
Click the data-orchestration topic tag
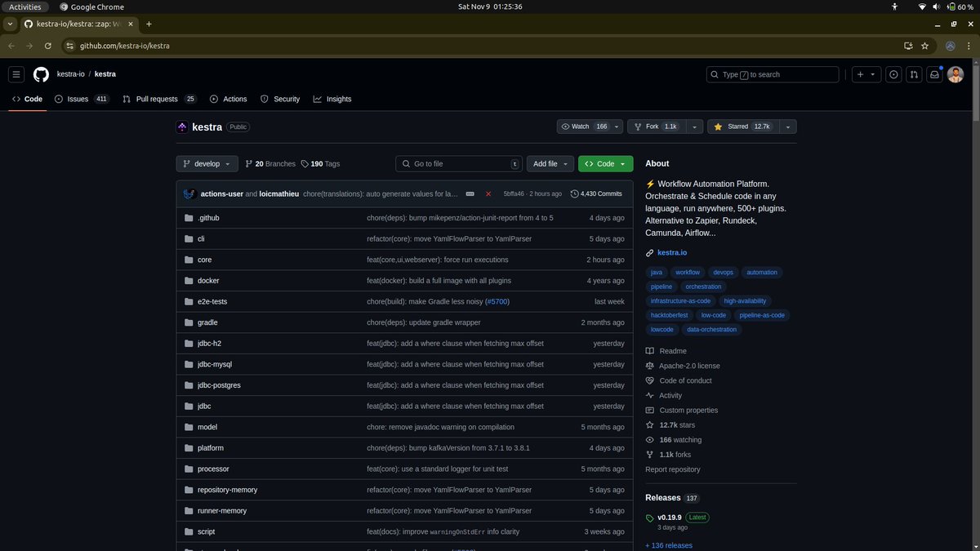point(712,330)
